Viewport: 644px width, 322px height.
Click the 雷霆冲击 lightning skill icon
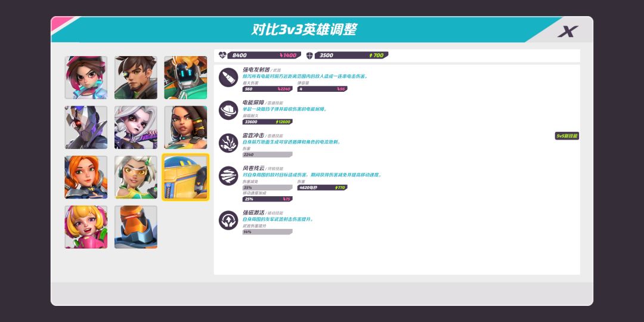(x=228, y=143)
